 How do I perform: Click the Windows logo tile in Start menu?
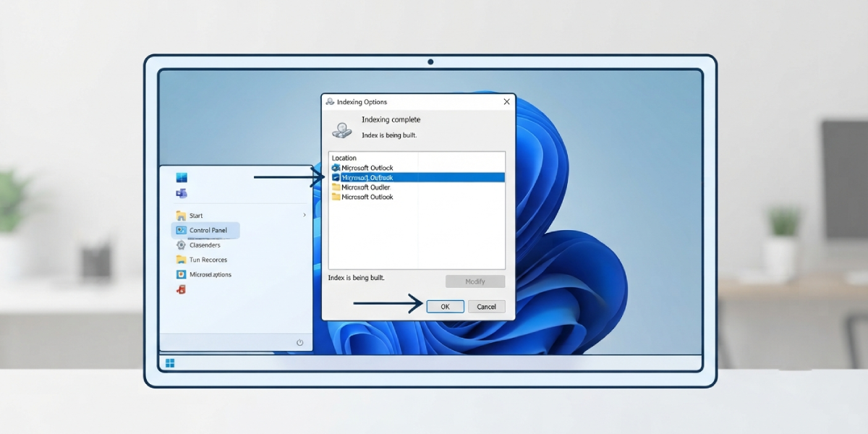182,178
